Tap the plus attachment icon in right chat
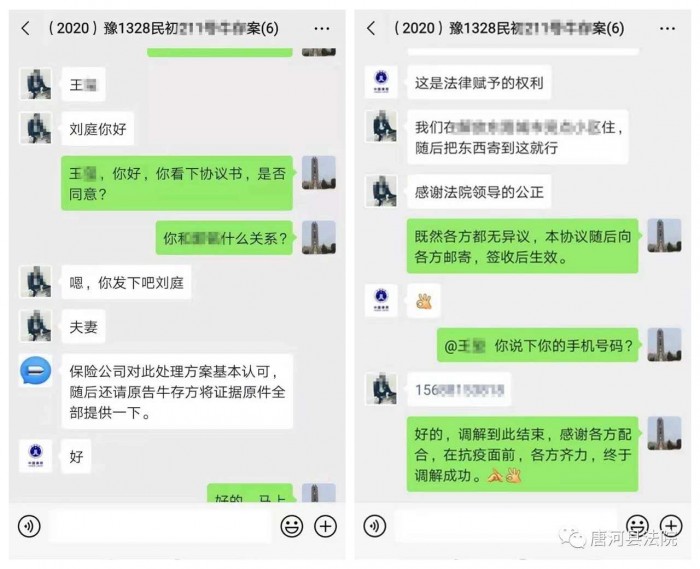This screenshot has width=700, height=569. 671,526
